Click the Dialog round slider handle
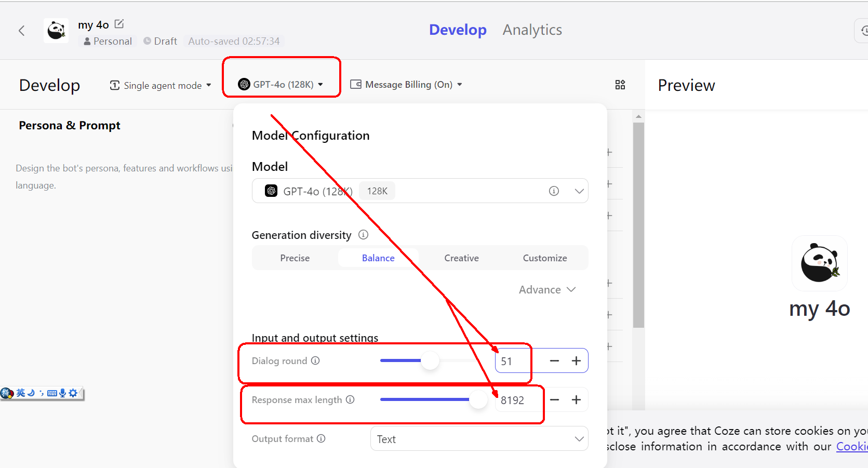Screen dimensions: 868x468 tap(430, 360)
